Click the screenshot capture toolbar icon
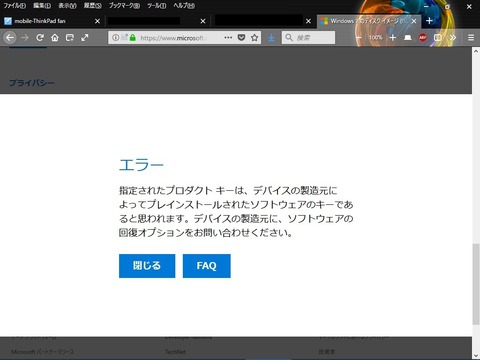Screen dimensions: 480x360 (x=70, y=38)
